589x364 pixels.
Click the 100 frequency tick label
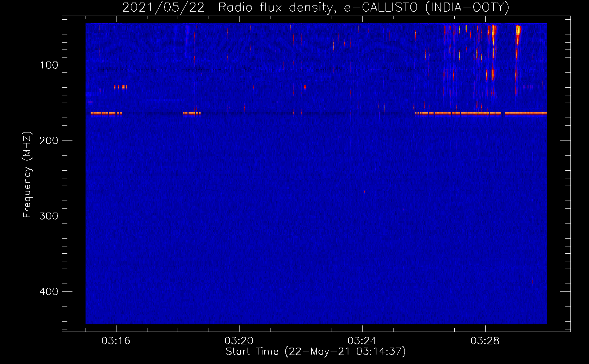coord(49,65)
